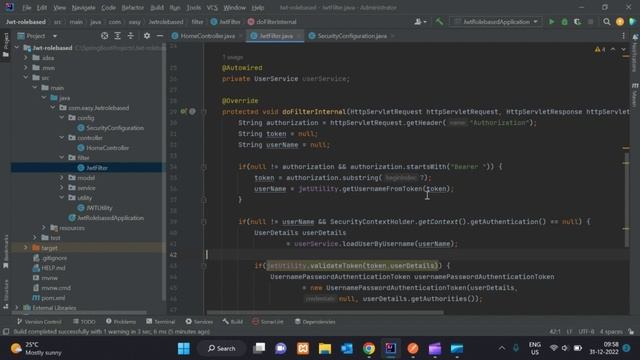Toggle Bookmarks tool window stripe
Screen dimensions: 640x360
(x=5, y=251)
